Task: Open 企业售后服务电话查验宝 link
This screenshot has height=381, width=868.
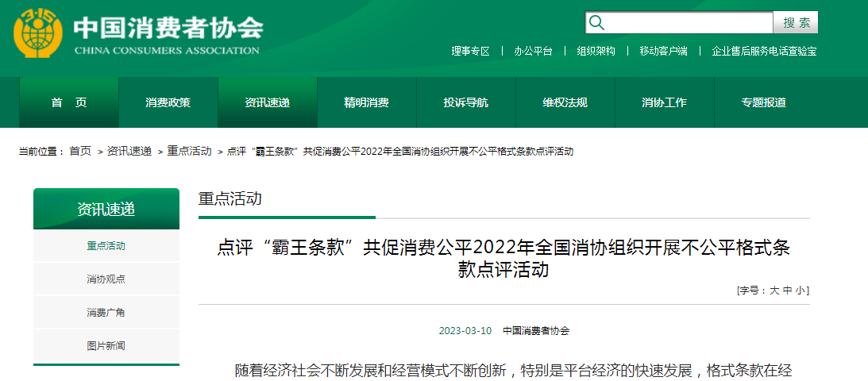Action: click(765, 51)
